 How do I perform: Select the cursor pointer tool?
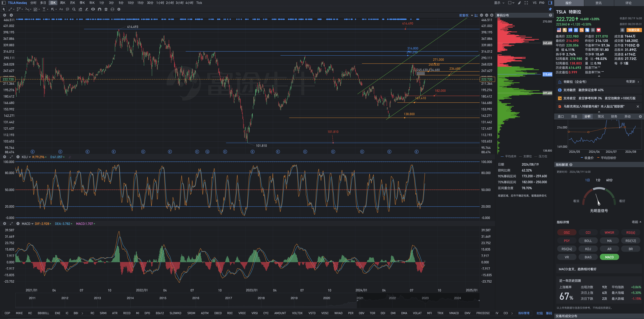[x=4, y=9]
